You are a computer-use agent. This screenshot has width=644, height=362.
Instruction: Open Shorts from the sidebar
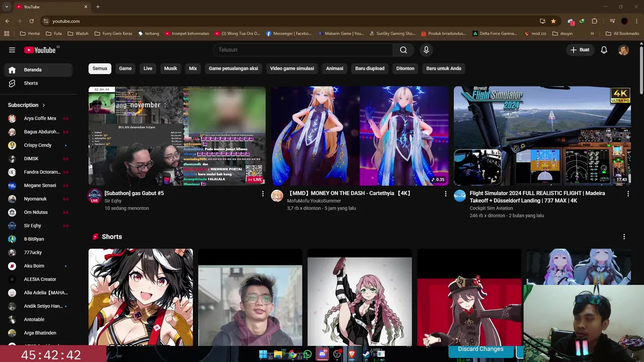(x=38, y=83)
